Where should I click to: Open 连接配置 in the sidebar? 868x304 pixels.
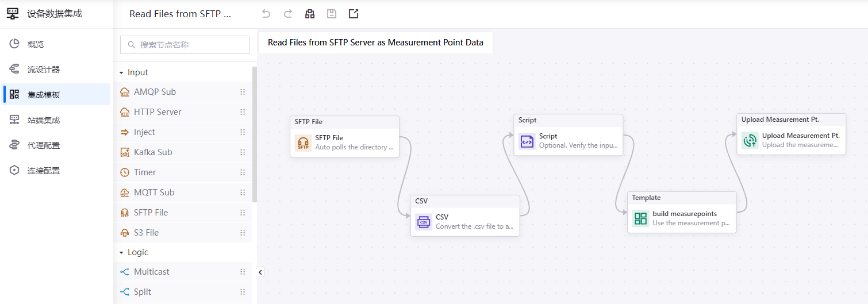(44, 171)
